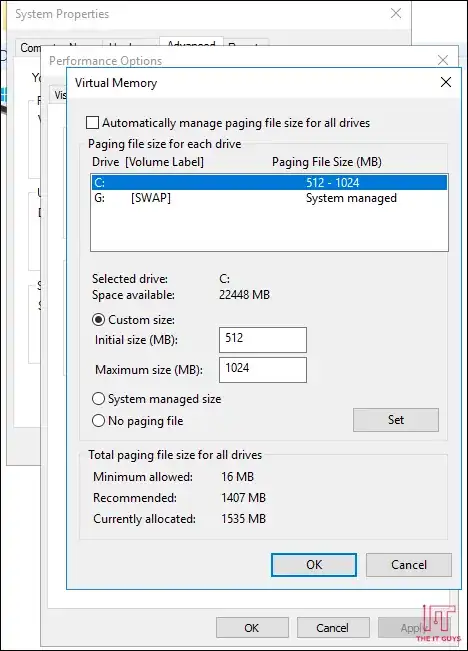Click the Initial size input field

[263, 340]
